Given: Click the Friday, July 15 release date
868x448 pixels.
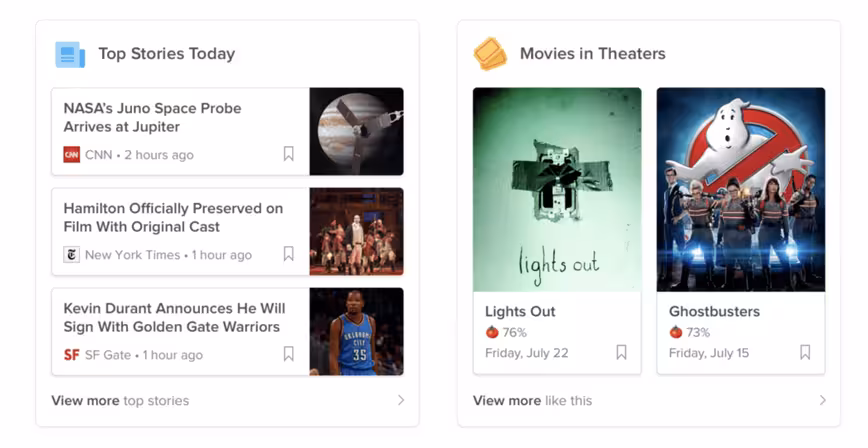Looking at the screenshot, I should coord(709,353).
